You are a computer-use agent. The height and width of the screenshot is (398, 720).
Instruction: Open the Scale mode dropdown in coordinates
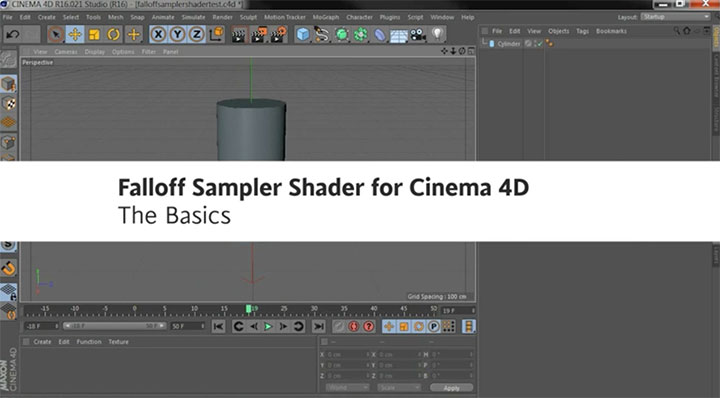pos(399,387)
